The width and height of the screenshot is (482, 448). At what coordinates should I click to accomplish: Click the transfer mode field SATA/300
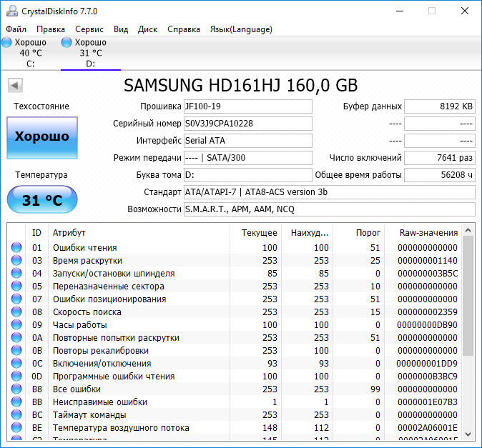tap(248, 158)
